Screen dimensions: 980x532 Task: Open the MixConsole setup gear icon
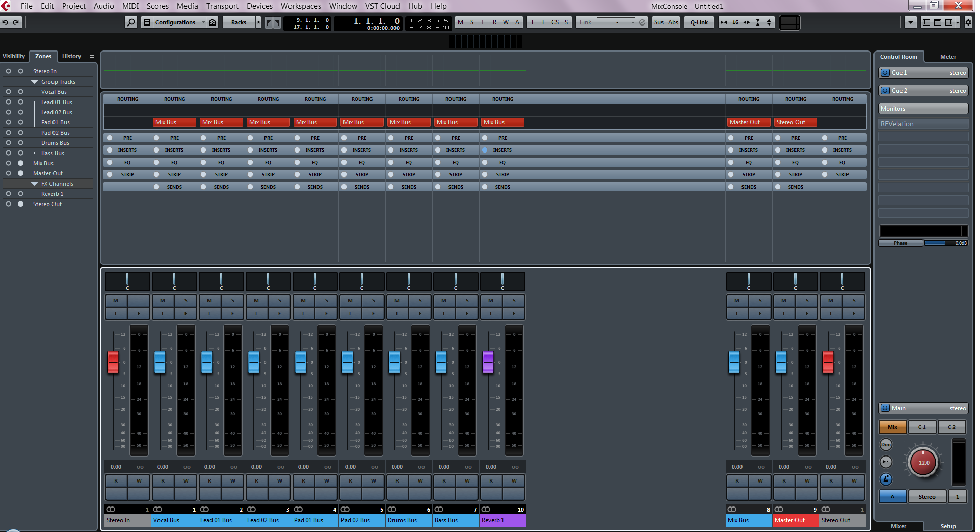(x=968, y=22)
